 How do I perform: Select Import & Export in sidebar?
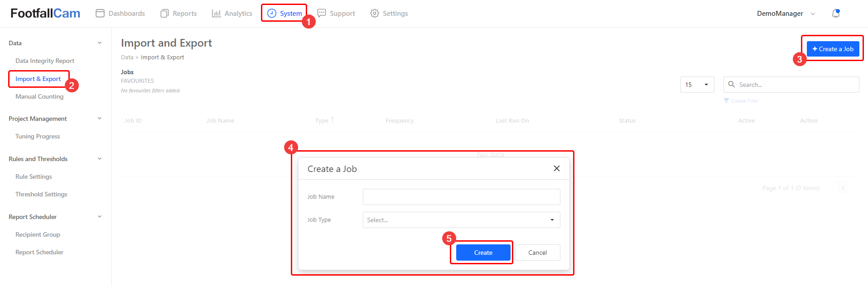(x=38, y=79)
